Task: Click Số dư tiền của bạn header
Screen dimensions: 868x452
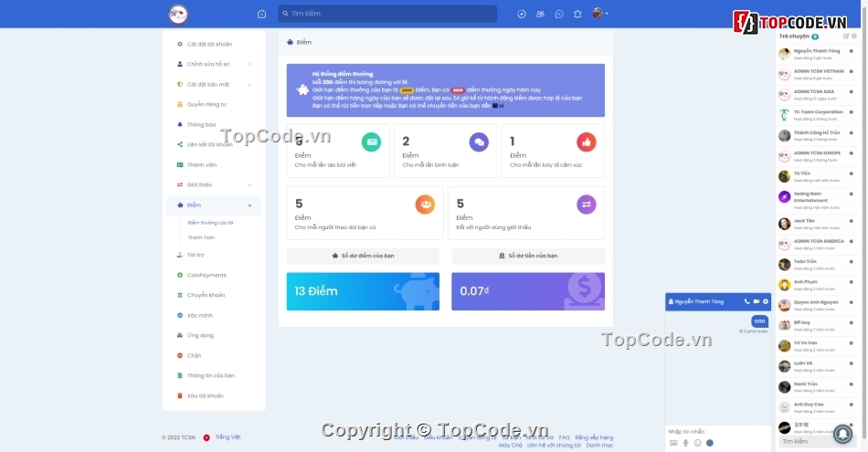Action: pos(528,256)
